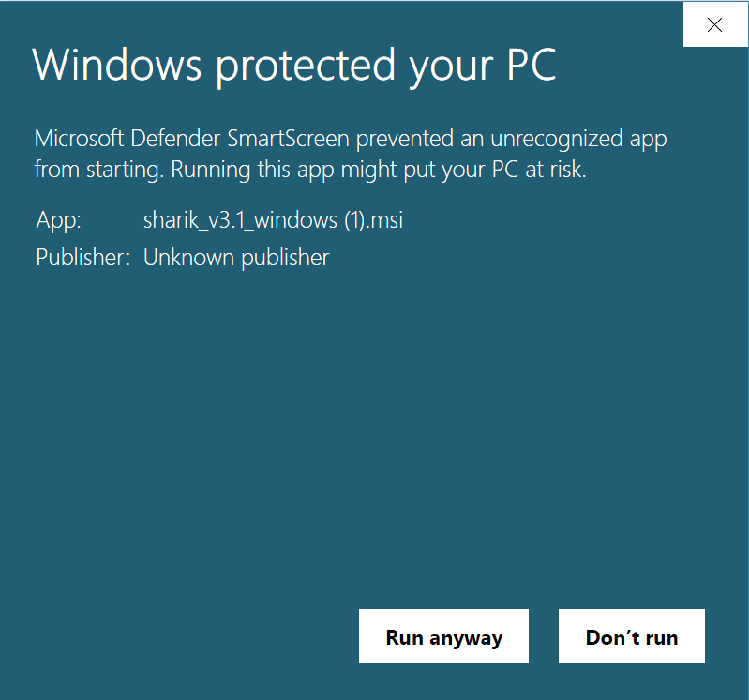
Task: Click the sharik_v3.1_windows (1).msi file name
Action: [273, 220]
